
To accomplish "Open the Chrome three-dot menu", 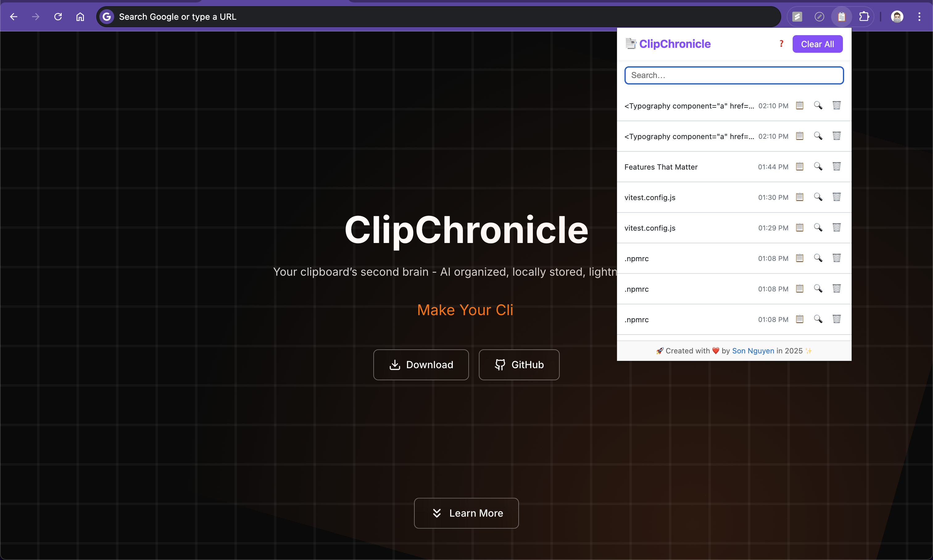I will point(919,17).
